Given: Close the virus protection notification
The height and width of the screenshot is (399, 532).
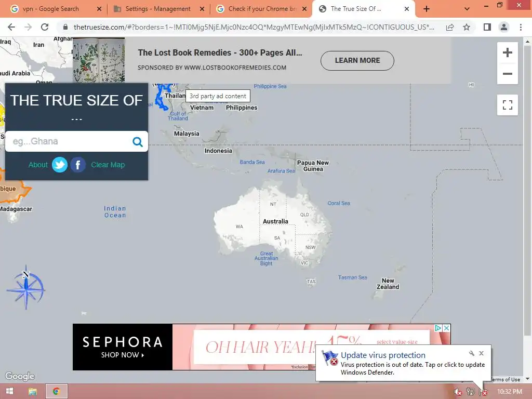Looking at the screenshot, I should tap(481, 353).
